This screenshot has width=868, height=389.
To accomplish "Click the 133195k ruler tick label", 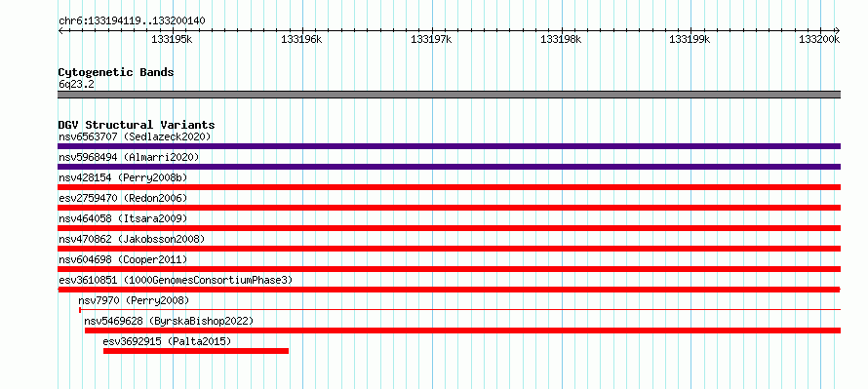I will (x=173, y=39).
